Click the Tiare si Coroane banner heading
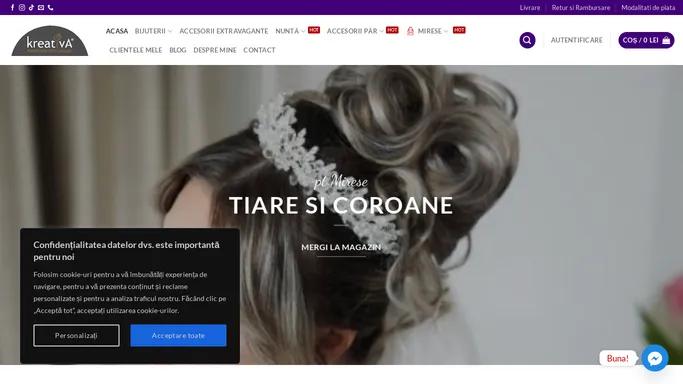 coord(341,205)
